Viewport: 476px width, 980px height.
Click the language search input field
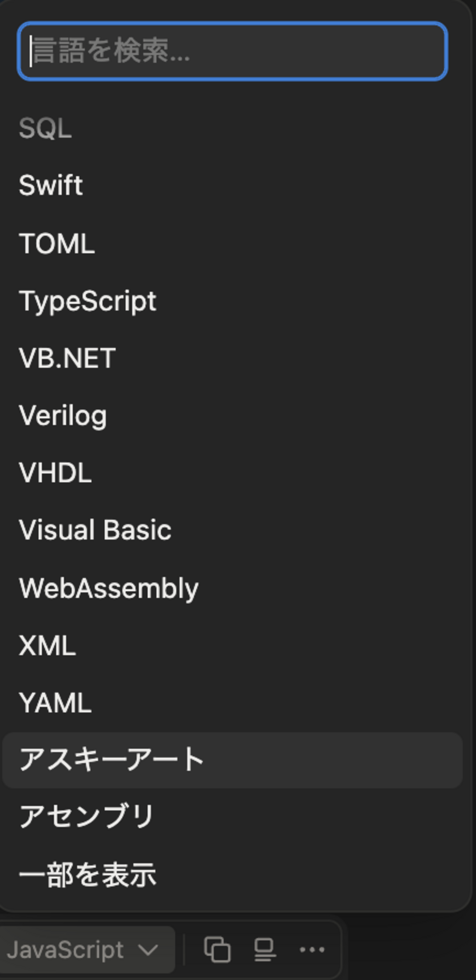tap(232, 51)
